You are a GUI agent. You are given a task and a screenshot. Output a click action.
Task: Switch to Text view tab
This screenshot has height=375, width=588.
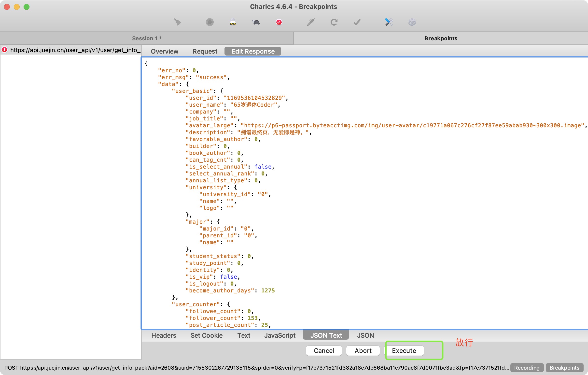coord(244,335)
